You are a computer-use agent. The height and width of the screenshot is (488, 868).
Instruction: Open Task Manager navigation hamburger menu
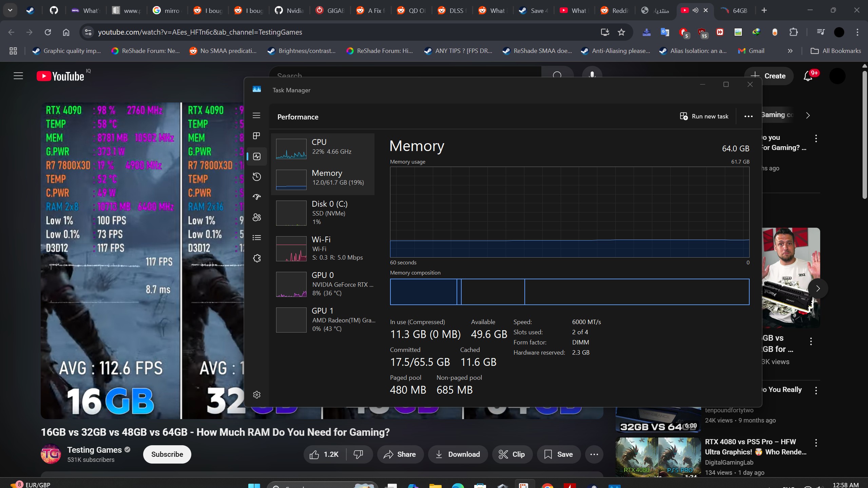(x=256, y=115)
